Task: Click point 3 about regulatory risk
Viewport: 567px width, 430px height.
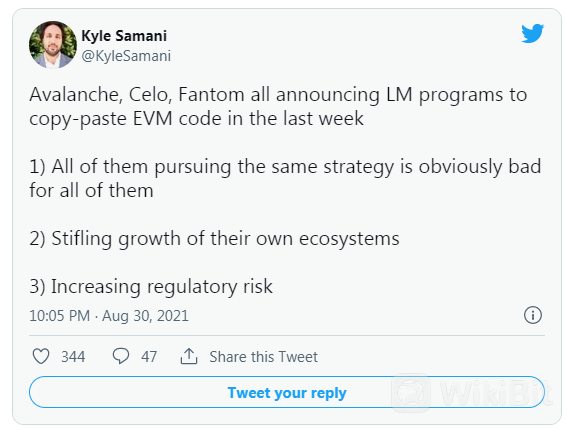Action: click(x=151, y=287)
